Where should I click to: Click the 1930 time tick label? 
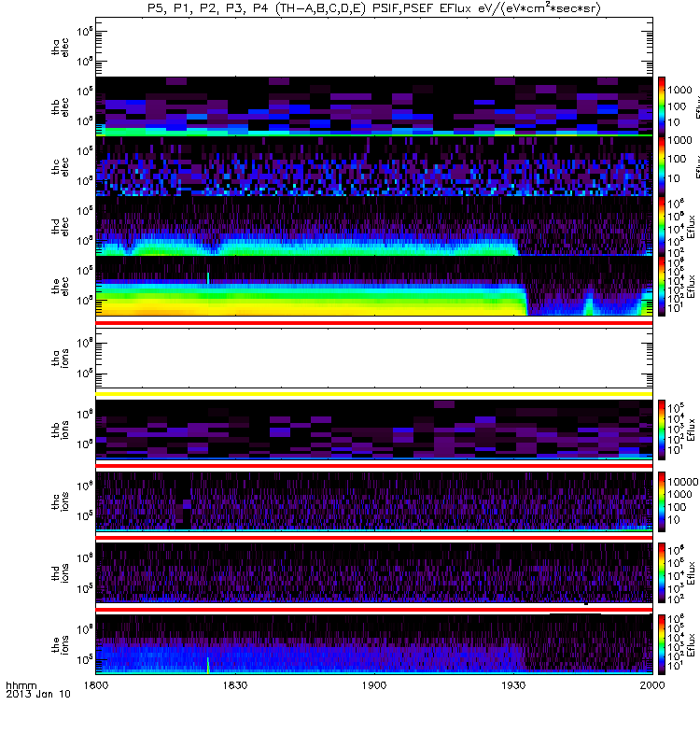click(x=513, y=685)
